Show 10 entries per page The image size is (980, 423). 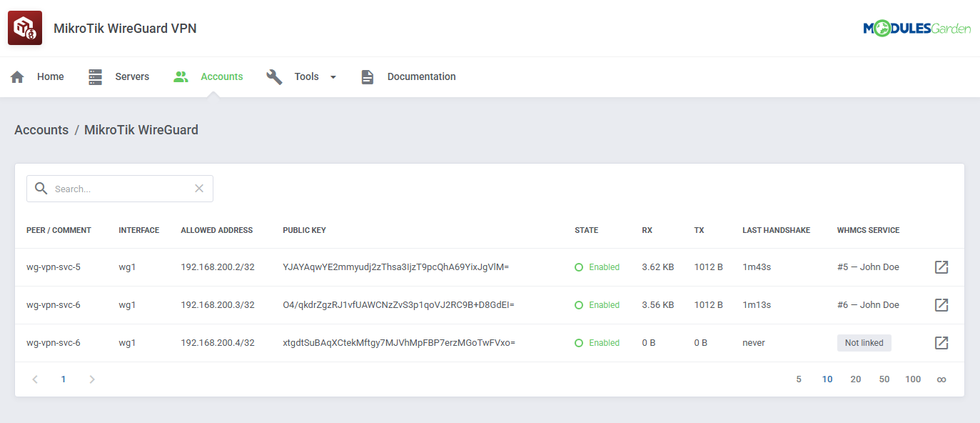pos(827,379)
